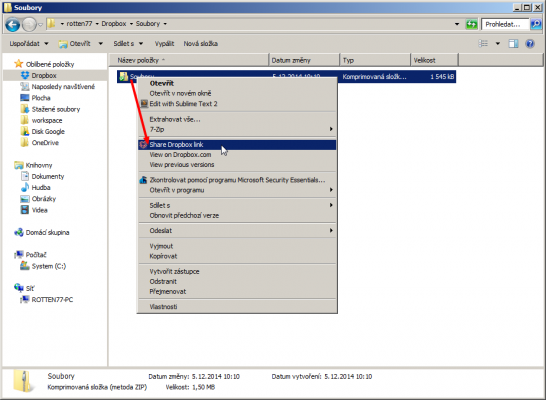The image size is (546, 400).
Task: Expand the arrow after Soubory in the path
Action: [x=165, y=24]
